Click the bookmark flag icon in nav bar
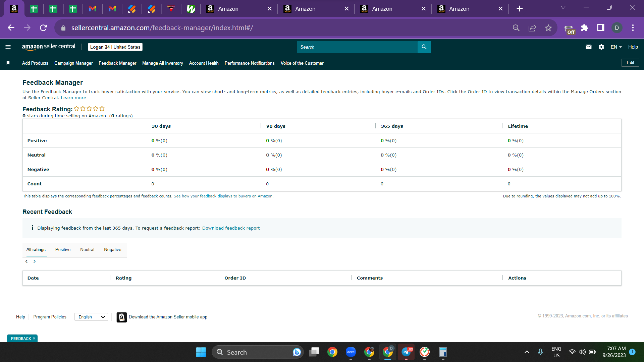This screenshot has width=644, height=362. click(x=8, y=63)
